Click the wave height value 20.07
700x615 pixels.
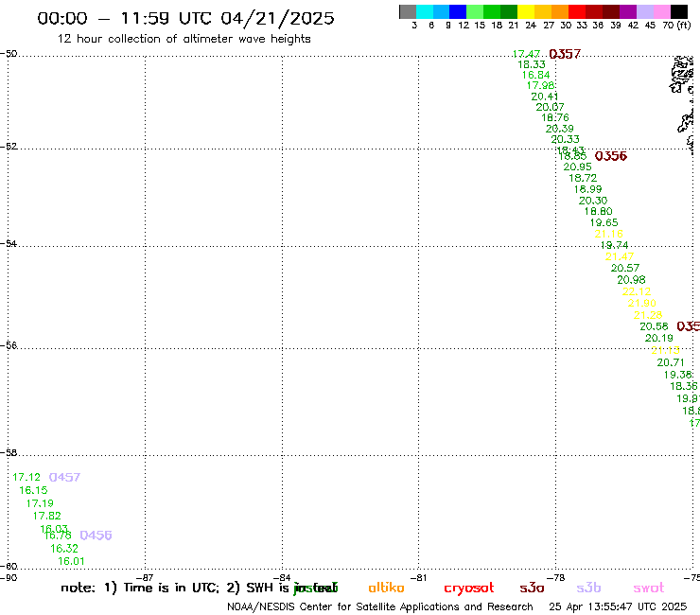550,107
